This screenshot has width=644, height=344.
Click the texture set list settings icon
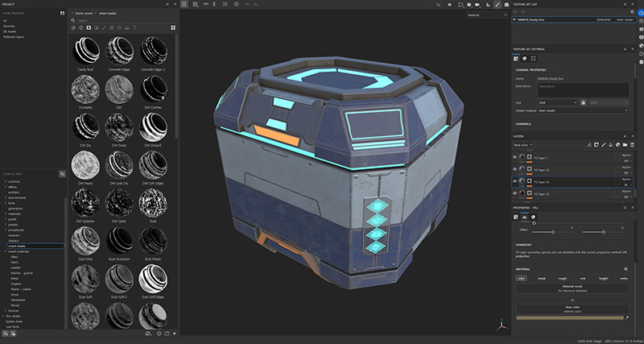(x=632, y=12)
